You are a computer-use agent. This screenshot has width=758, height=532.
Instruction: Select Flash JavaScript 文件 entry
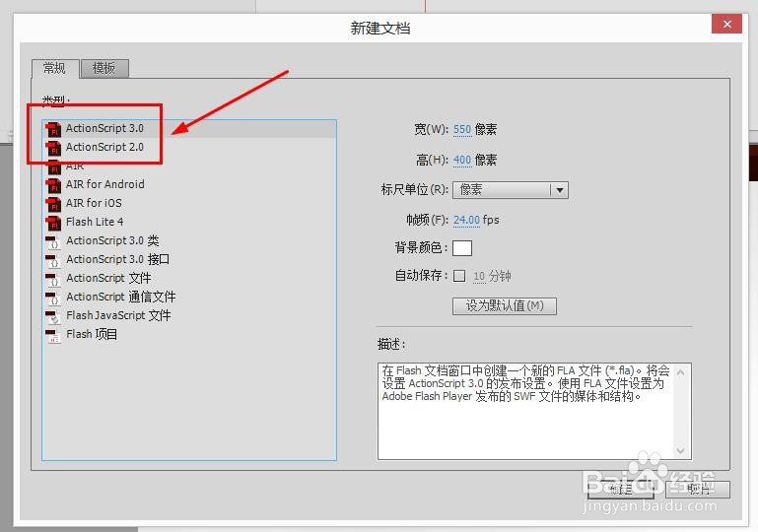pyautogui.click(x=189, y=316)
